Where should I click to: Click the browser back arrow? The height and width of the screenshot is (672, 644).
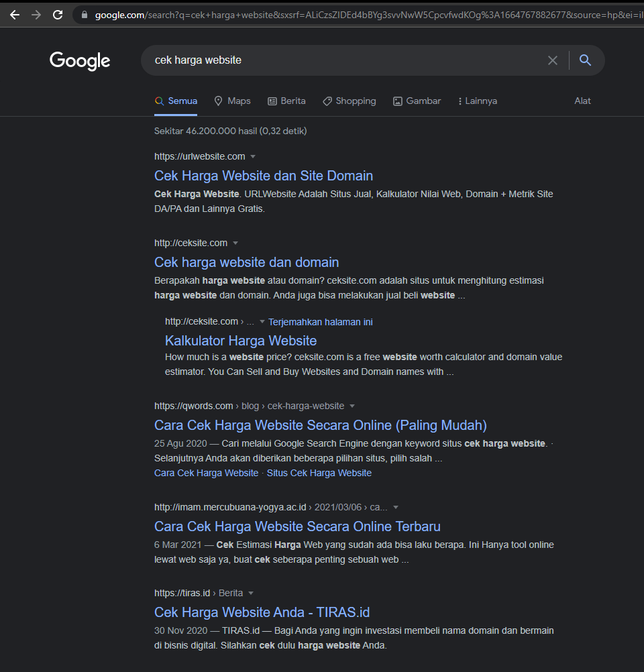pyautogui.click(x=14, y=15)
